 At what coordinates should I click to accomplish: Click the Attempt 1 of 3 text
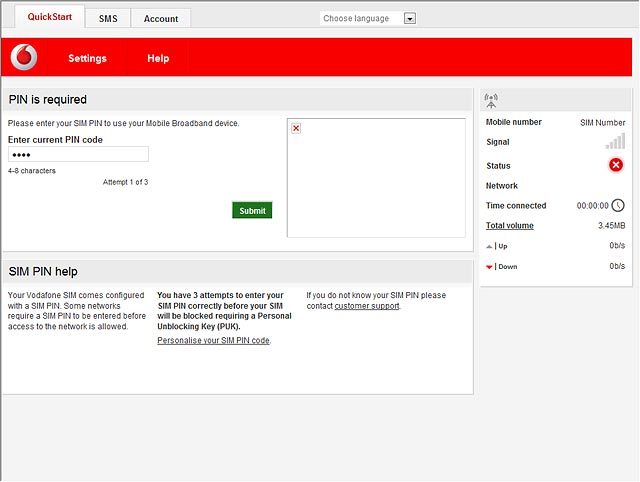(x=125, y=182)
